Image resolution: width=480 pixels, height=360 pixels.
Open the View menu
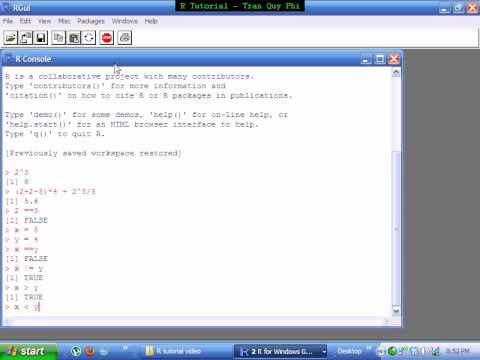point(44,21)
